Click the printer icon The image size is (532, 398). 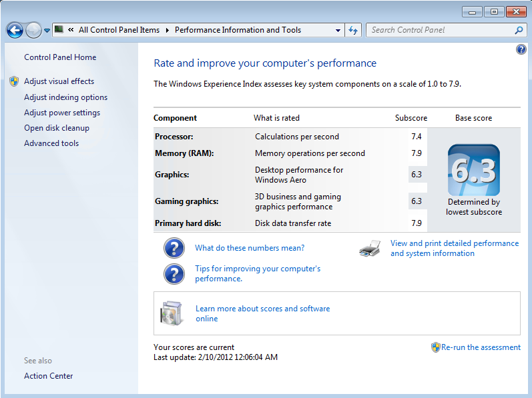pos(370,249)
